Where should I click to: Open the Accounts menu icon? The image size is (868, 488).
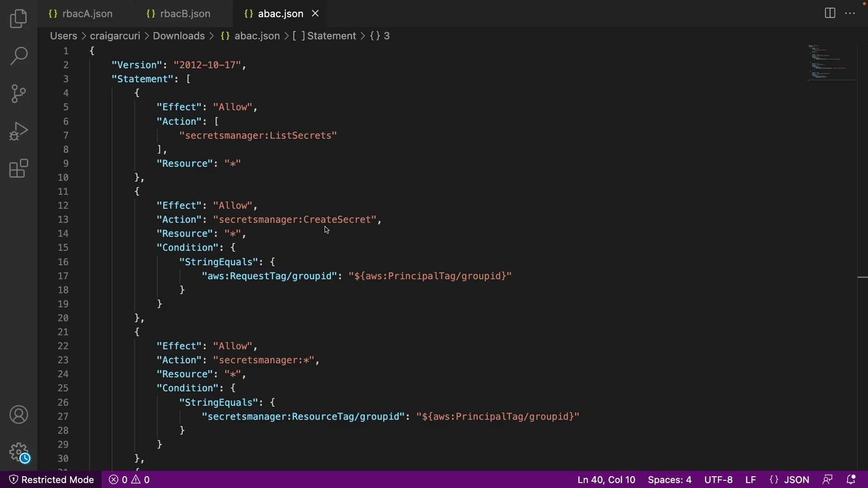click(19, 415)
